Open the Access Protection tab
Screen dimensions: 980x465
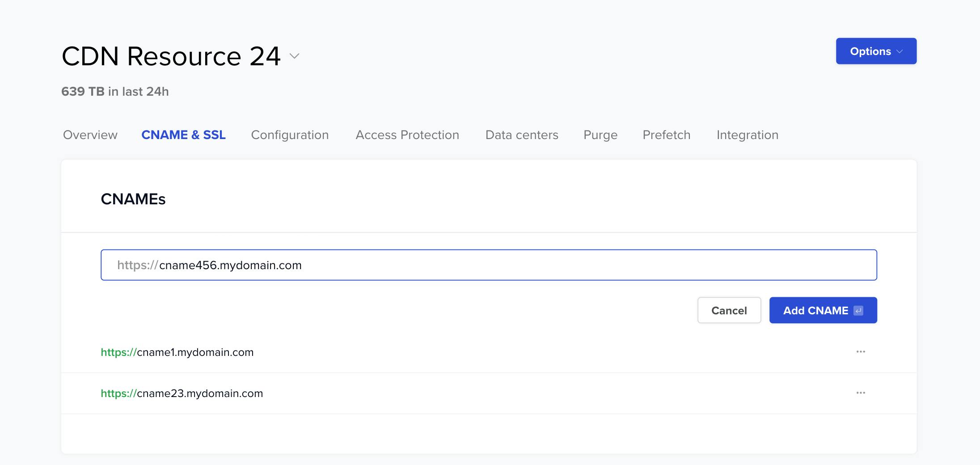(407, 135)
